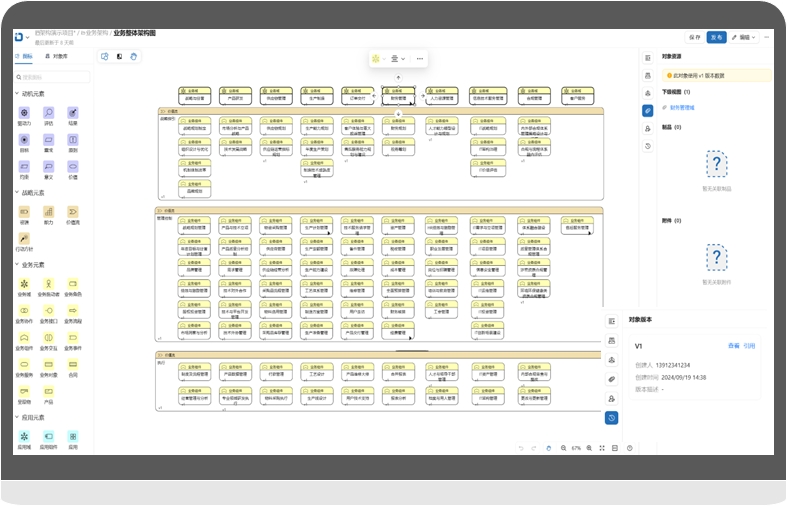
Task: Activate the hand pan tool
Action: coord(134,57)
